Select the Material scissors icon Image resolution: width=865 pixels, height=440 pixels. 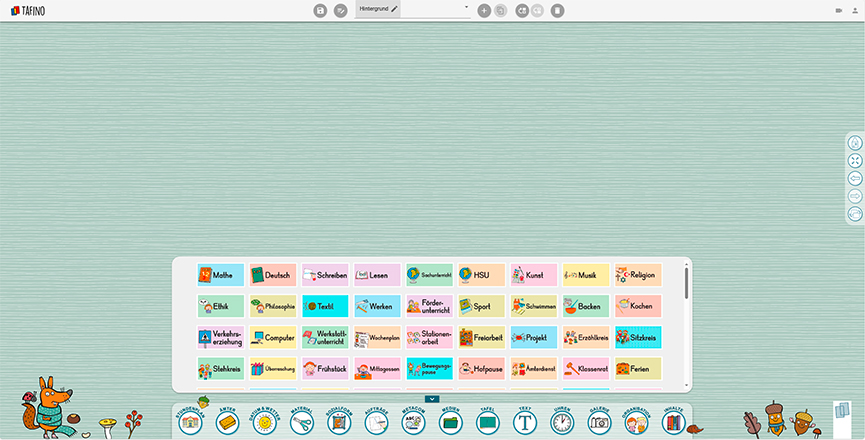point(301,423)
